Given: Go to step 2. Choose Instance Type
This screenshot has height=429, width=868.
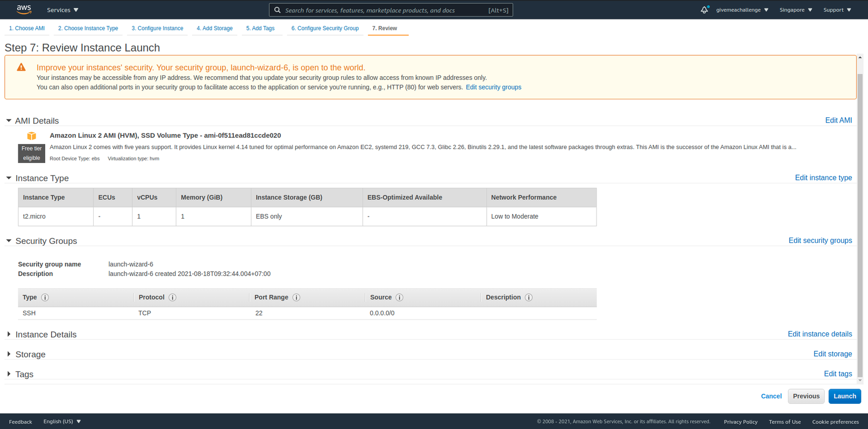Looking at the screenshot, I should (88, 28).
